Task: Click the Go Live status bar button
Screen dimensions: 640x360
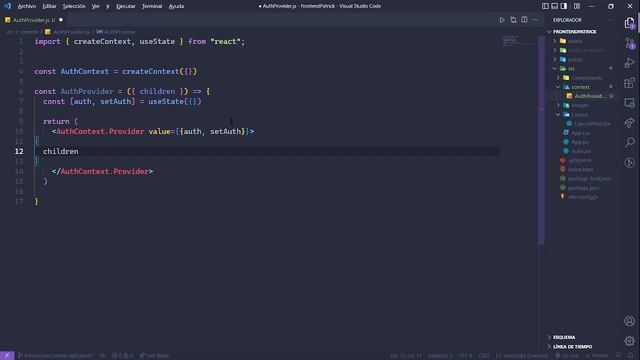Action: [x=567, y=356]
